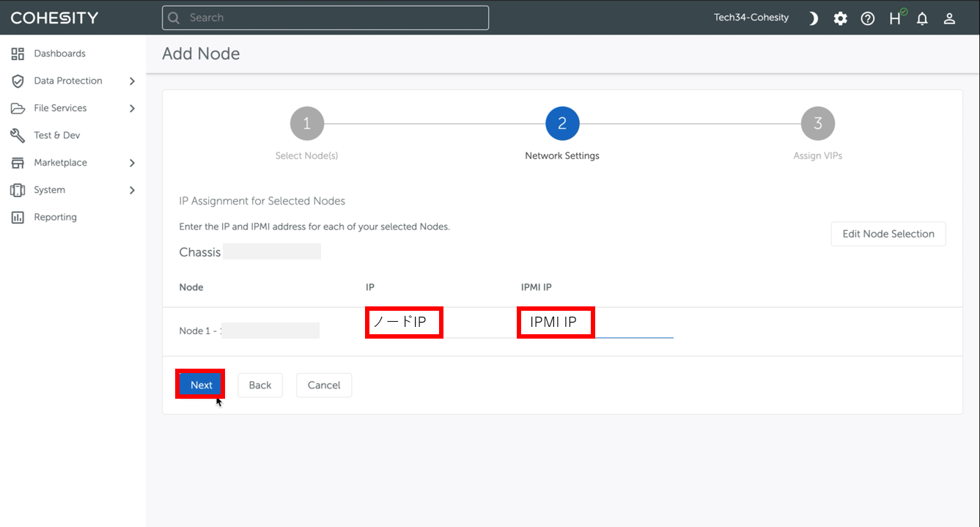980x527 pixels.
Task: Click the Chassis label
Action: (x=200, y=252)
